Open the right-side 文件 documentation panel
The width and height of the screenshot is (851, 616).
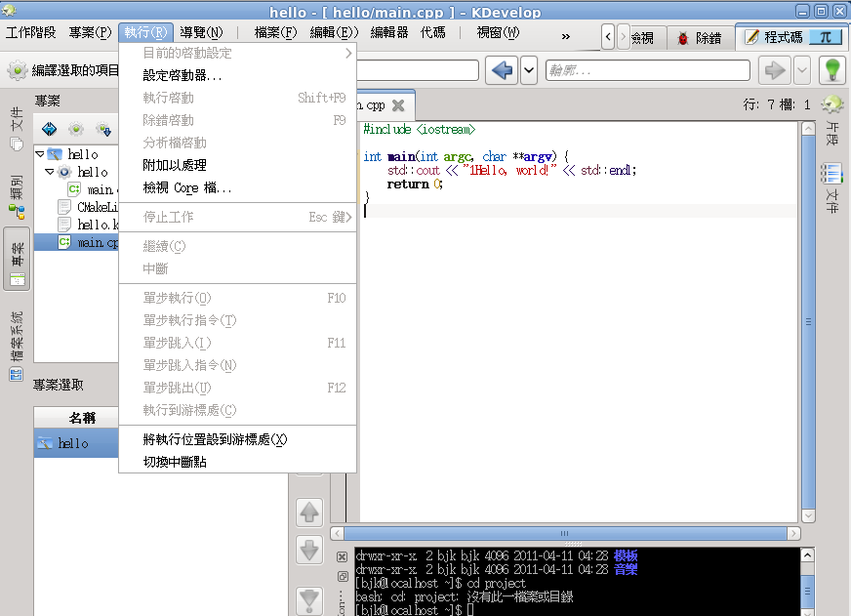point(832,188)
